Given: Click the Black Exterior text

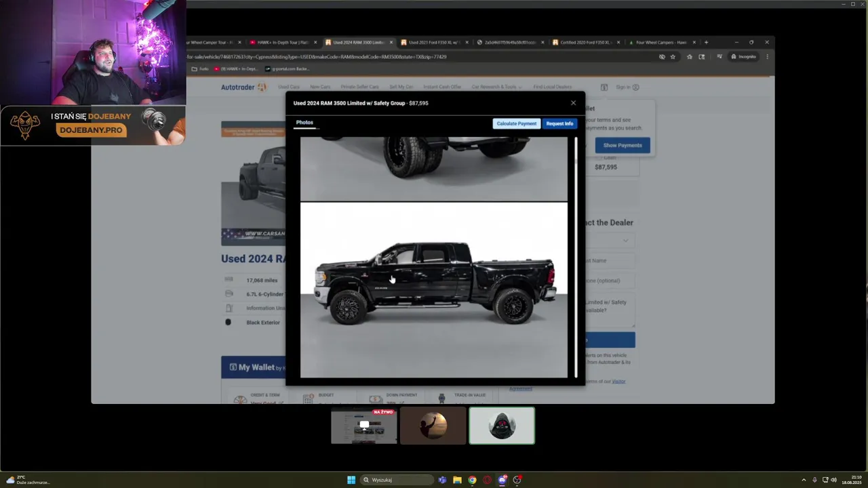Looking at the screenshot, I should coord(263,323).
